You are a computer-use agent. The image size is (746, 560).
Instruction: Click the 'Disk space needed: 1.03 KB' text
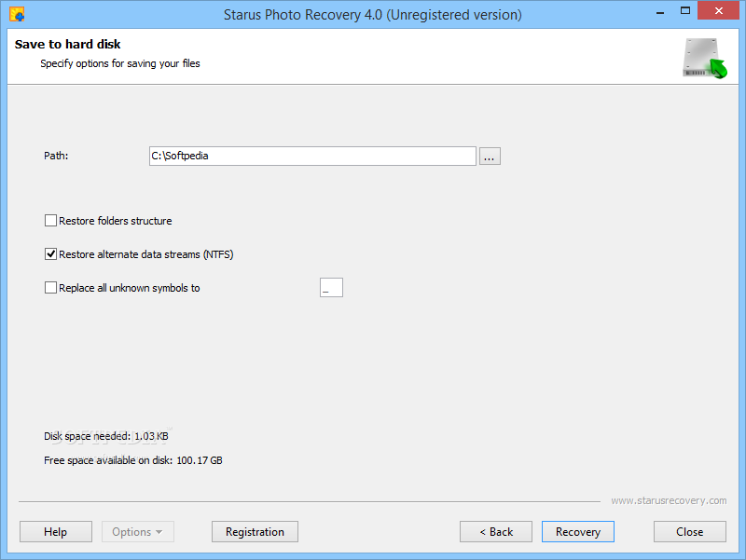(106, 436)
